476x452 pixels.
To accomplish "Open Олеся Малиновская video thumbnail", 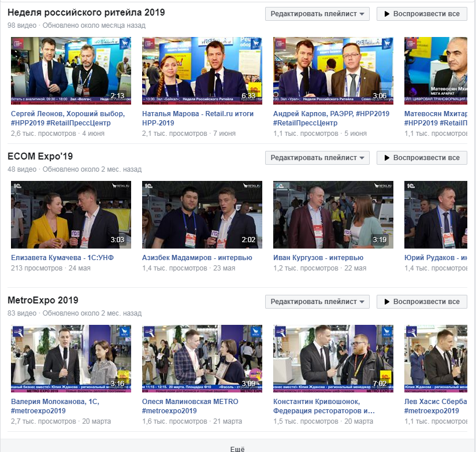I will point(202,359).
